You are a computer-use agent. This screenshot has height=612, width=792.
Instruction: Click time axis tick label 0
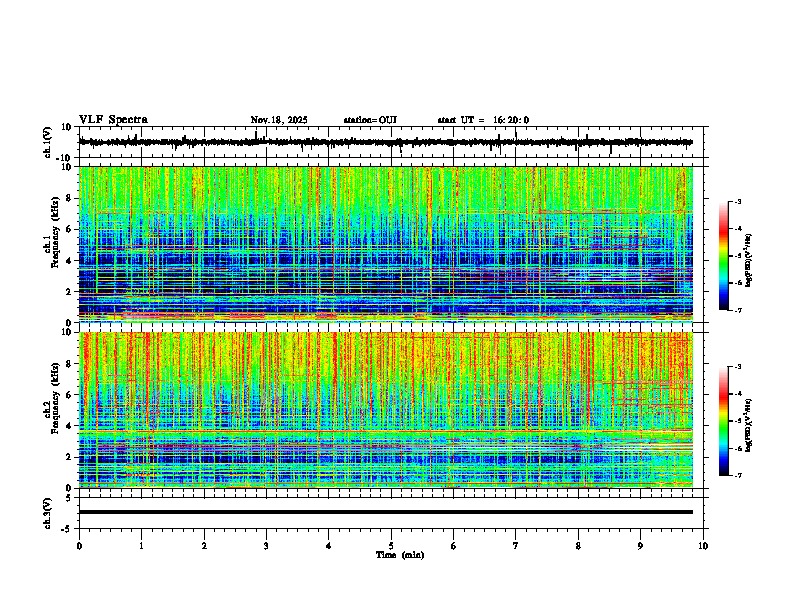click(79, 546)
